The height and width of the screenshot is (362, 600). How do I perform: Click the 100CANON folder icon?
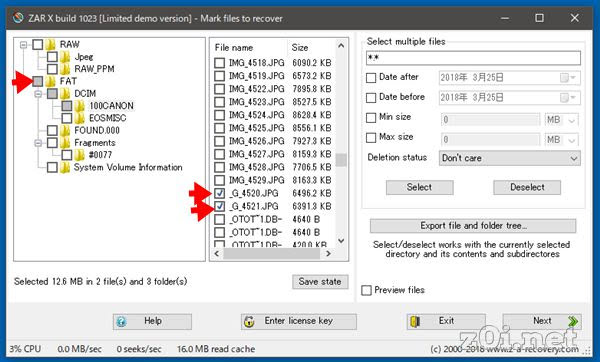tap(80, 106)
